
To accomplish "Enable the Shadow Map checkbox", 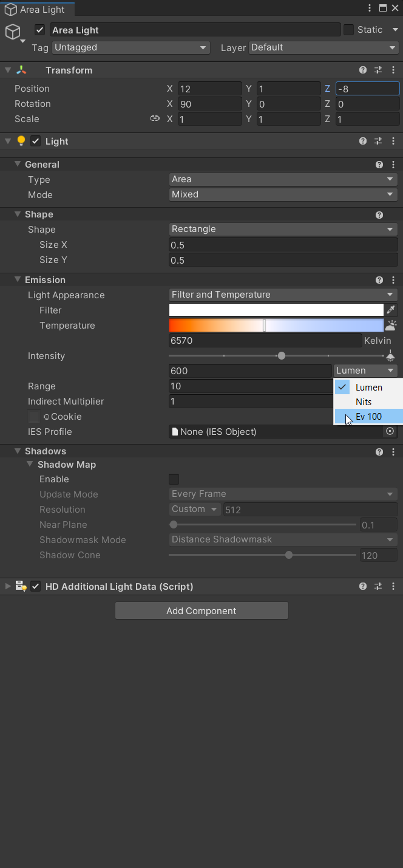I will pos(174,479).
